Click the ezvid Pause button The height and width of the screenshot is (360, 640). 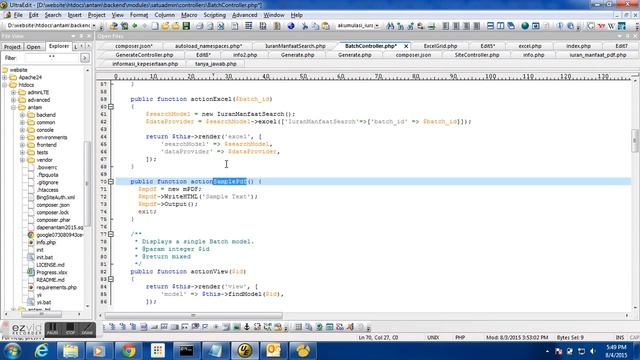[52, 329]
